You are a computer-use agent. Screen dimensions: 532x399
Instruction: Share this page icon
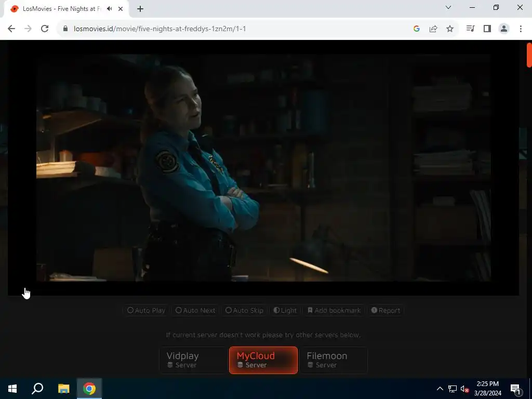coord(433,29)
